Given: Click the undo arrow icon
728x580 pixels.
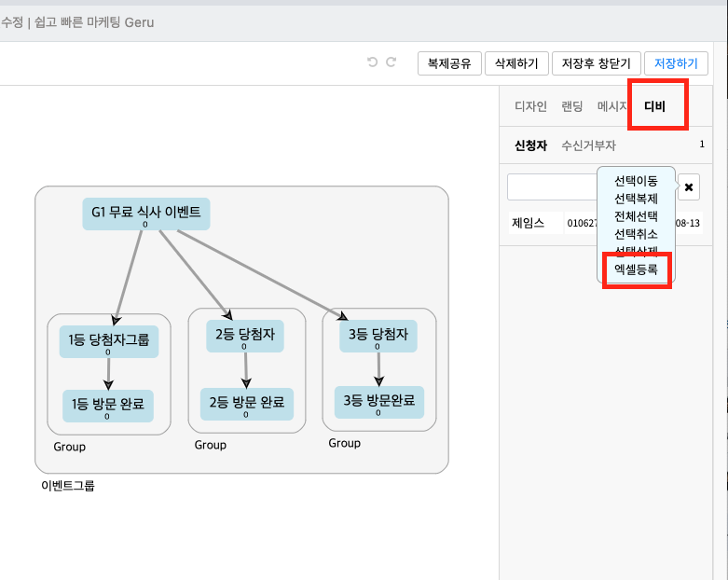Looking at the screenshot, I should pyautogui.click(x=373, y=62).
